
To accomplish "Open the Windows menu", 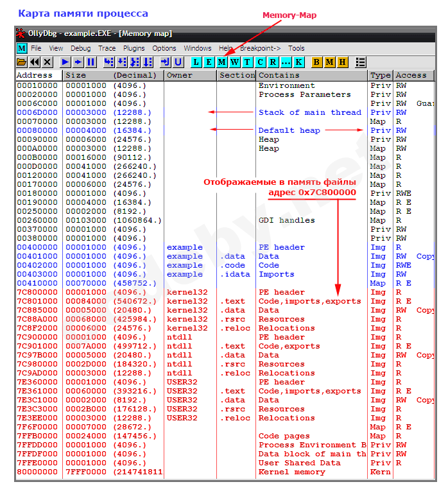I will (198, 48).
